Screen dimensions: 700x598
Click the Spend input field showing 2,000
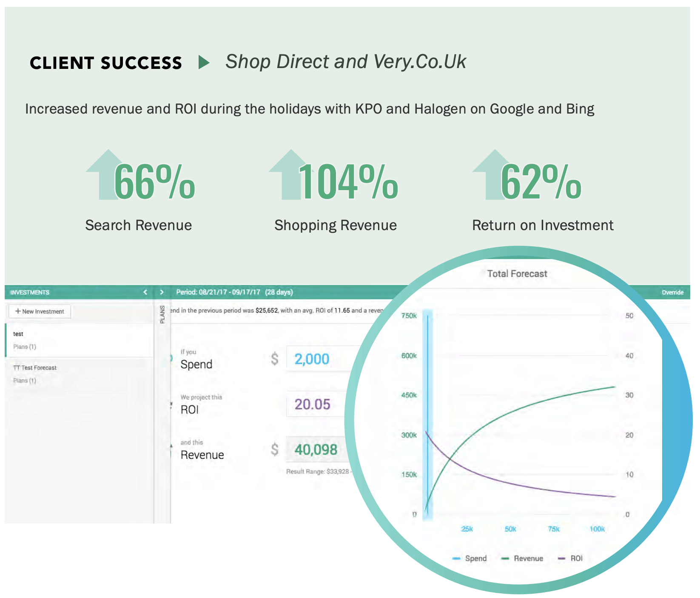click(x=319, y=359)
